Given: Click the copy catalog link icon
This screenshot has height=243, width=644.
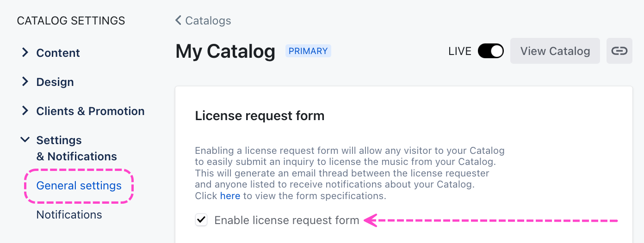Looking at the screenshot, I should [619, 51].
